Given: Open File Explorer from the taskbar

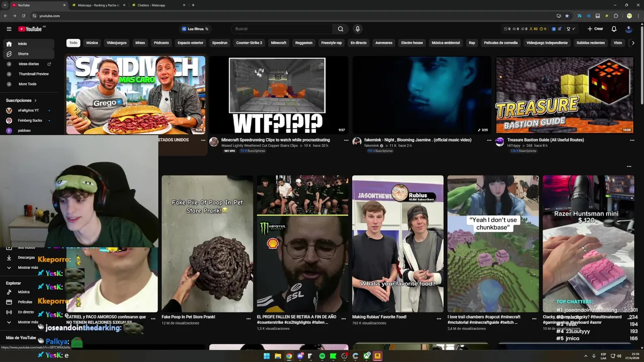Looking at the screenshot, I should pos(278,356).
